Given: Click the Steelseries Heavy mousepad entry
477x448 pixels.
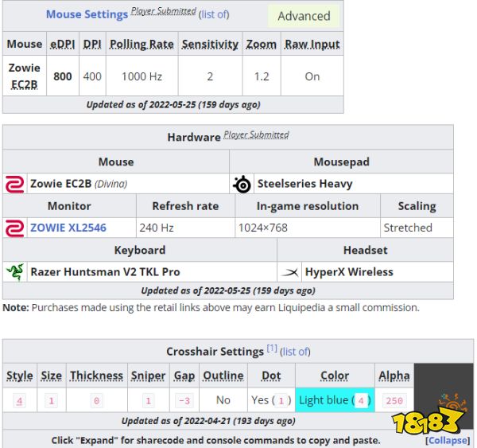Looking at the screenshot, I should pos(304,184).
